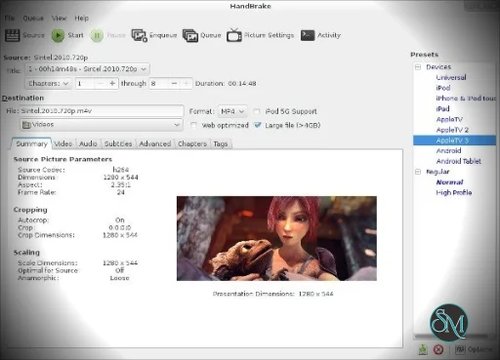
Task: Open the Queue menu in the menu bar
Action: 33,18
